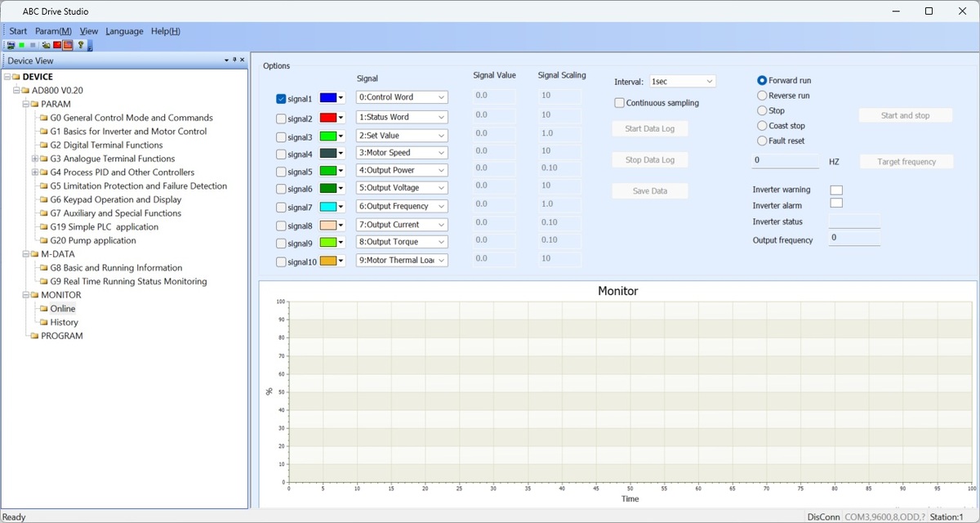The width and height of the screenshot is (980, 523).
Task: Click the Target frequency button
Action: pos(906,162)
